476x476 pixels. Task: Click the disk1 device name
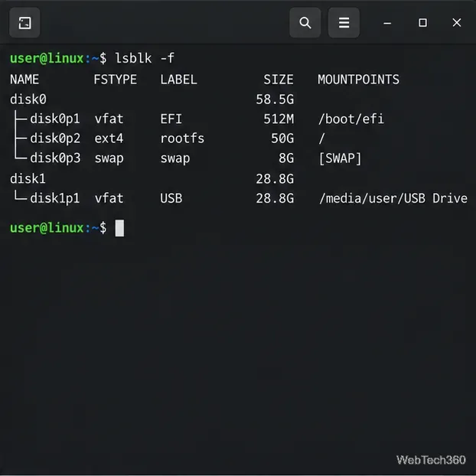coord(28,178)
